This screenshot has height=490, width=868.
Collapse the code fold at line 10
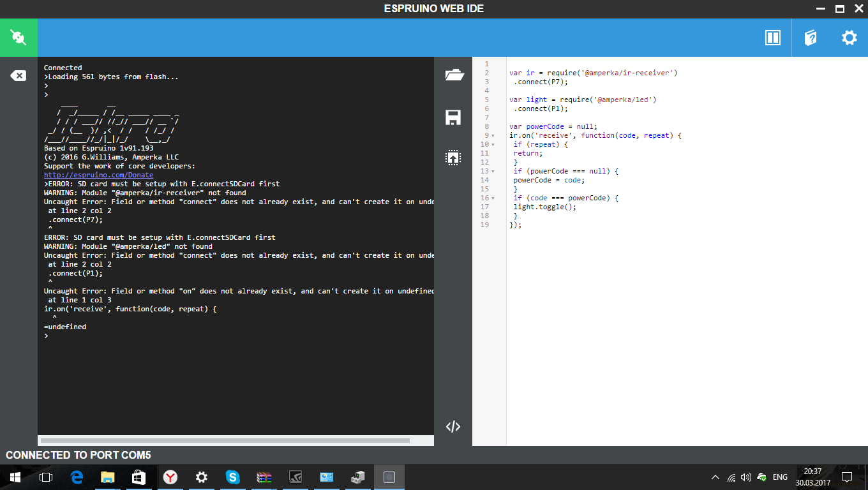click(x=493, y=145)
